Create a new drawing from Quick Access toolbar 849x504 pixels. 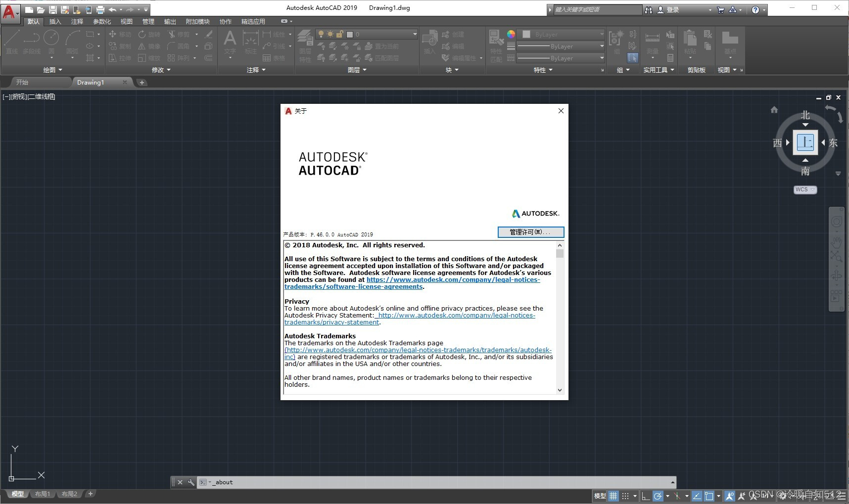click(x=29, y=9)
